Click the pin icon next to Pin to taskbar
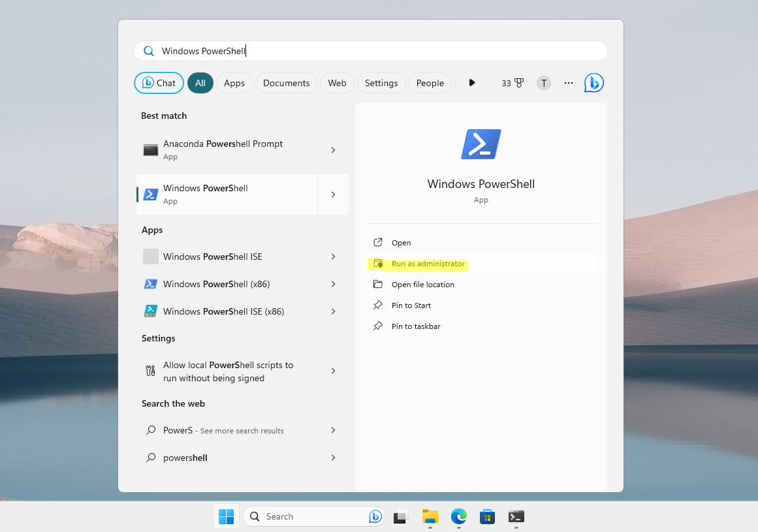The width and height of the screenshot is (758, 532). 378,326
